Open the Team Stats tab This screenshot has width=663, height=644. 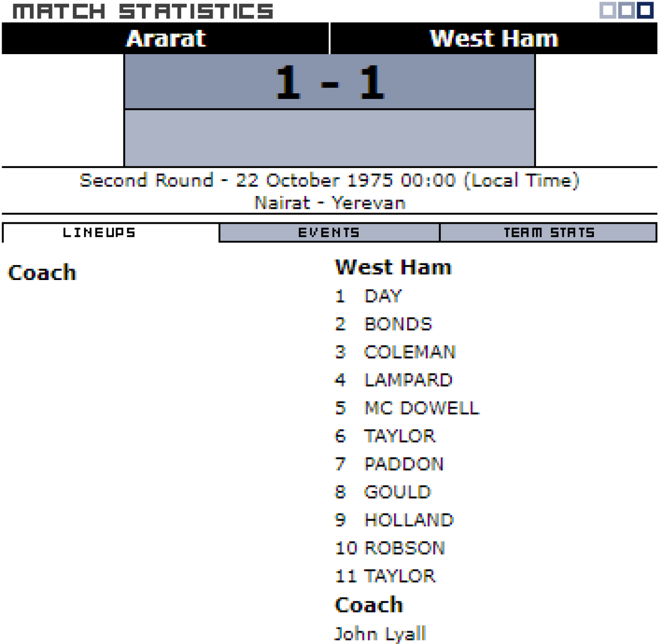pyautogui.click(x=549, y=233)
